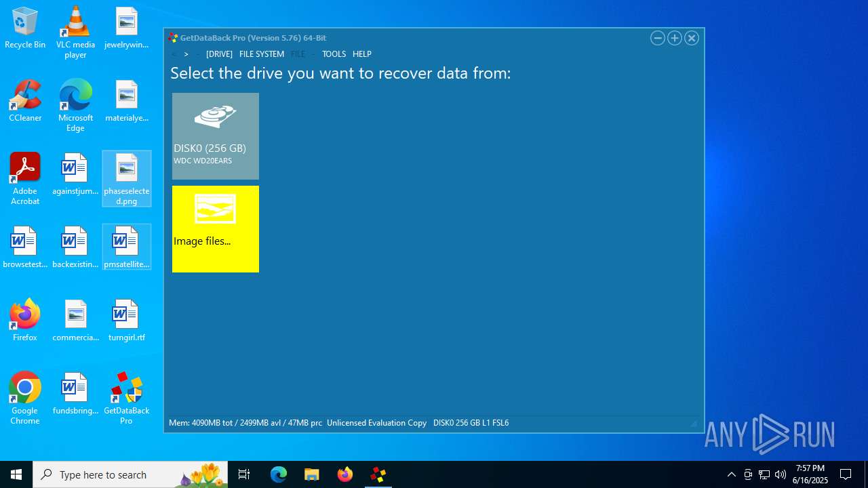Open the TOOLS menu
The width and height of the screenshot is (868, 488).
click(x=334, y=54)
